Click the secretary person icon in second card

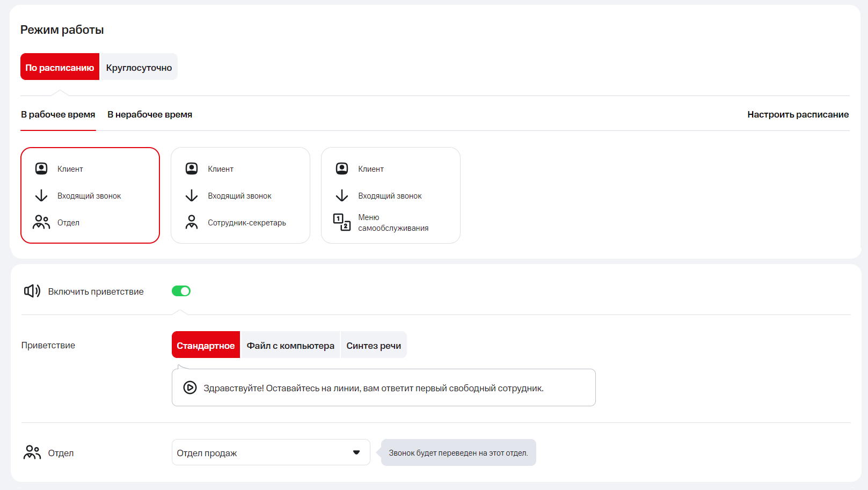click(x=192, y=222)
